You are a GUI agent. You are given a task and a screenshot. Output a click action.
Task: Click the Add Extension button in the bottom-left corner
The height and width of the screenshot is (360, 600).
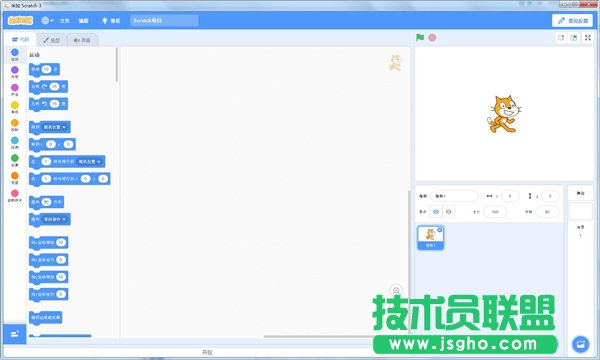[15, 334]
